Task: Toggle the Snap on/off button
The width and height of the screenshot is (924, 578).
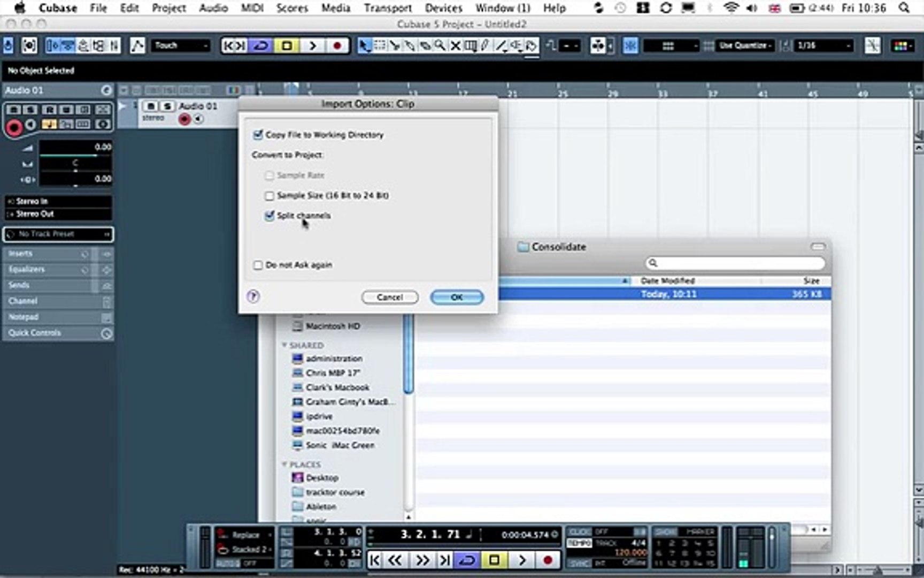Action: (x=630, y=45)
